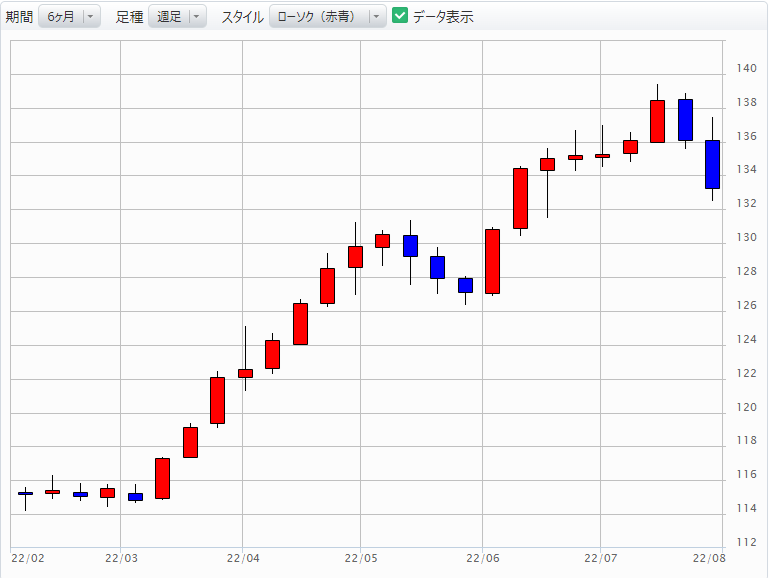Image resolution: width=769 pixels, height=578 pixels.
Task: Open the 期間 6ヶ月 period dropdown
Action: [69, 17]
